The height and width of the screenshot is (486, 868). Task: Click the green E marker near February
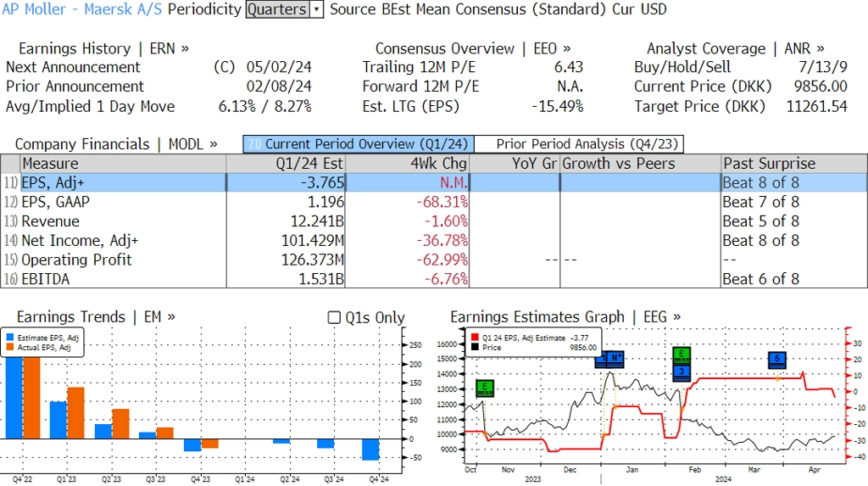pos(682,355)
